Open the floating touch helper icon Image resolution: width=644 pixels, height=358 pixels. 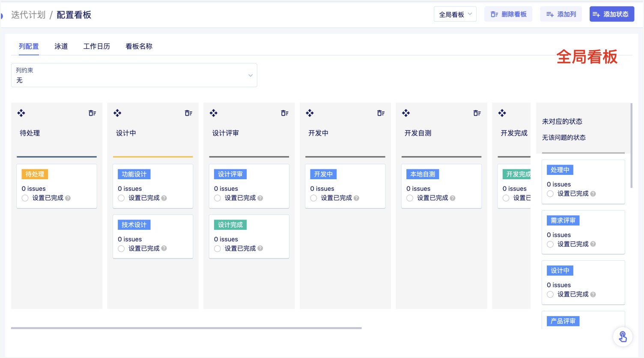(623, 337)
